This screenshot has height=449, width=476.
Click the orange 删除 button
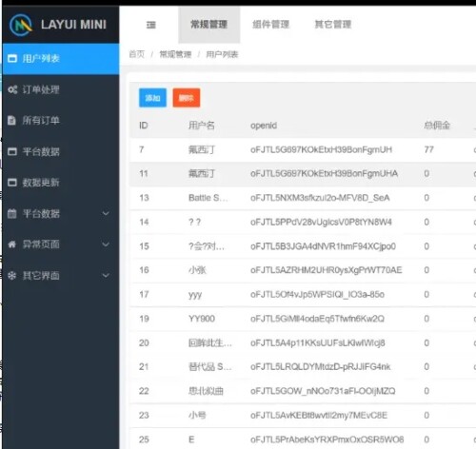click(x=187, y=98)
